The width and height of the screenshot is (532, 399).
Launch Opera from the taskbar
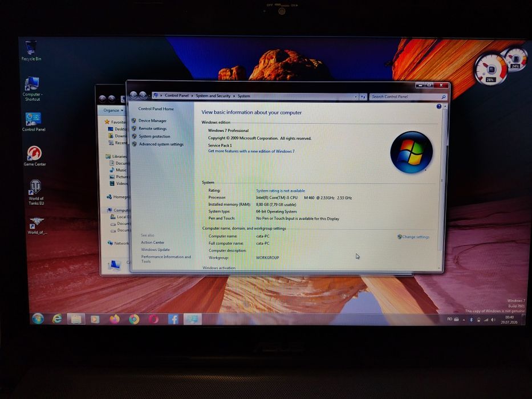[x=153, y=319]
